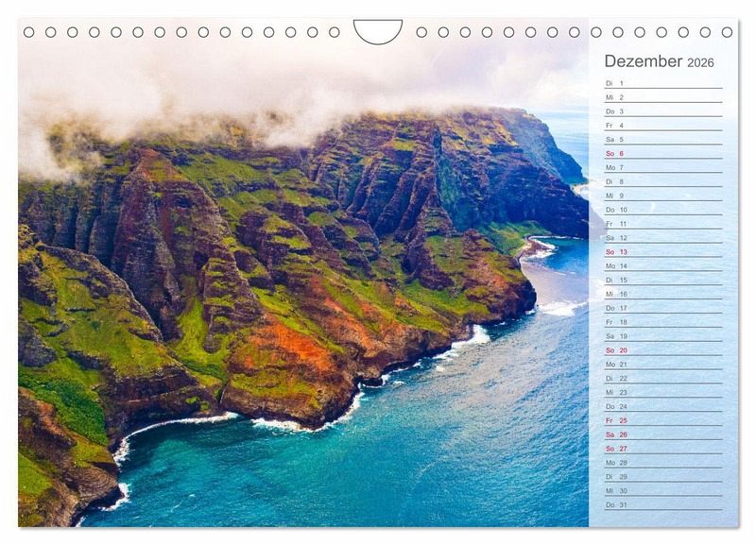Viewport: 756px width, 545px height.
Task: Select the 'Mo 21' date row
Action: point(663,365)
